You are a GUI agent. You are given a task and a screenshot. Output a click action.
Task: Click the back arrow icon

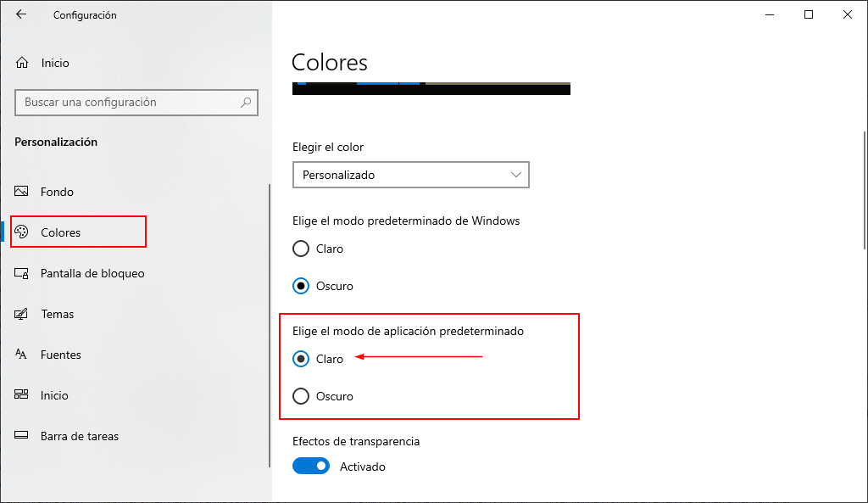(21, 14)
